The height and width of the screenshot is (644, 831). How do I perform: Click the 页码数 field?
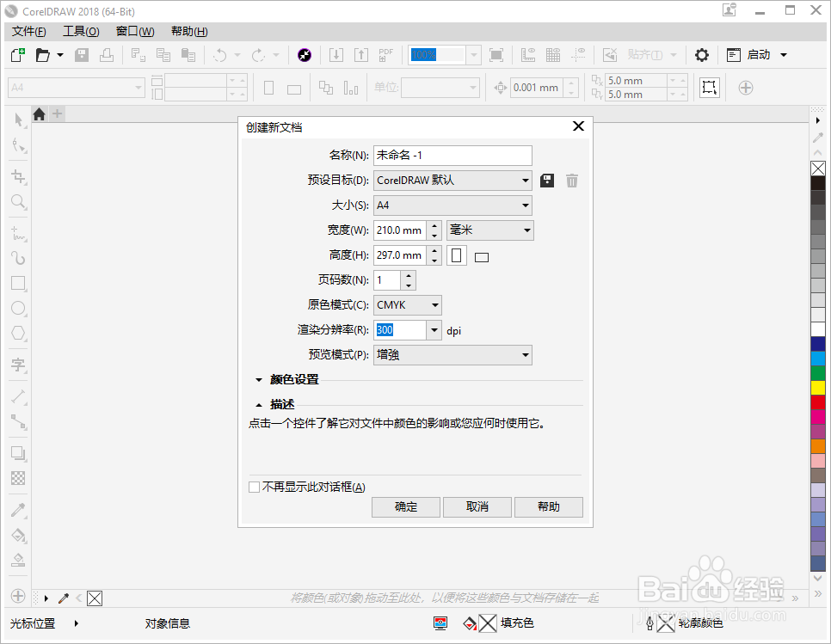pyautogui.click(x=387, y=280)
